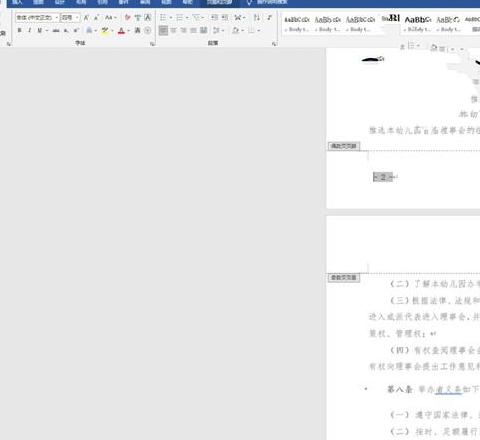
Task: Expand the Multilevel List dropdown arrow
Action: point(203,17)
